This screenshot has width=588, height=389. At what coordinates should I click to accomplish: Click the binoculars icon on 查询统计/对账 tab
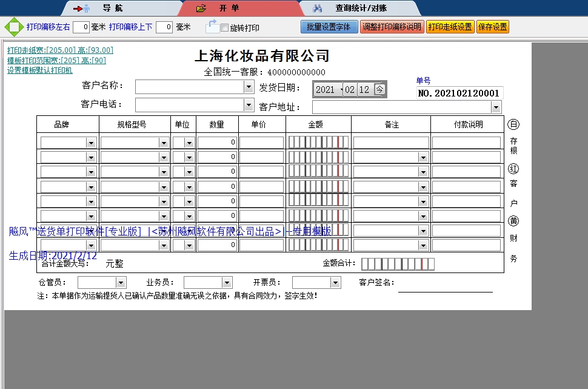(317, 8)
